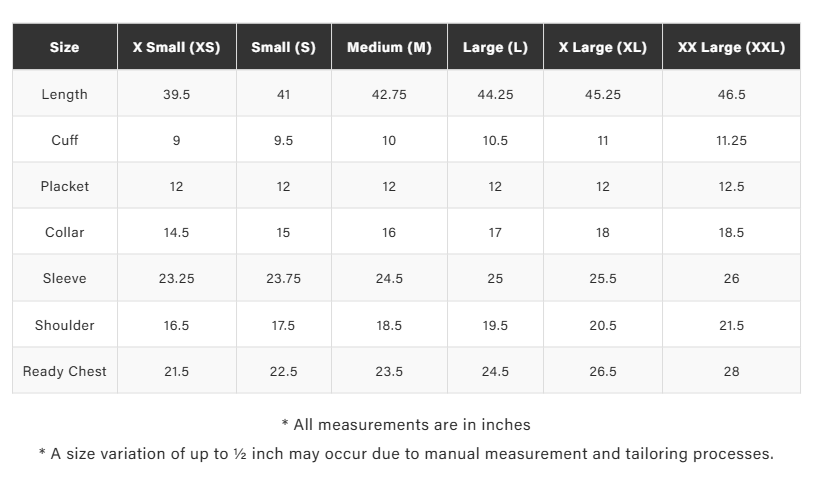This screenshot has width=816, height=489.
Task: Click the Large (L) column header
Action: (x=495, y=47)
